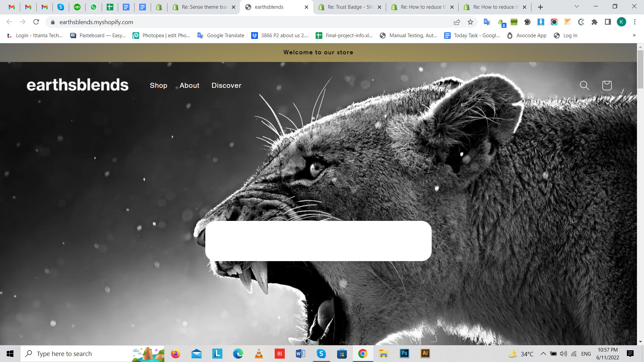Open the Shop menu item
Screen dimensions: 644x362
(158, 85)
